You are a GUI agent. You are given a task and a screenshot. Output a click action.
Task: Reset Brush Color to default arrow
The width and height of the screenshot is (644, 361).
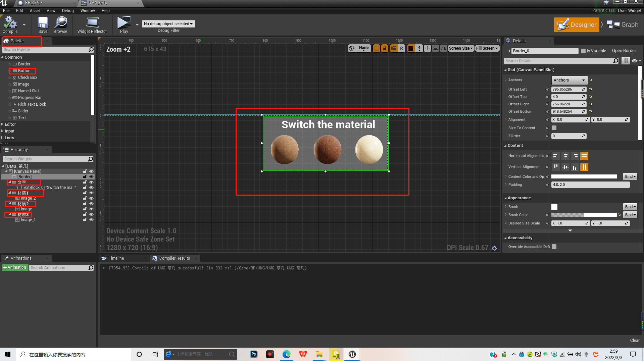620,215
